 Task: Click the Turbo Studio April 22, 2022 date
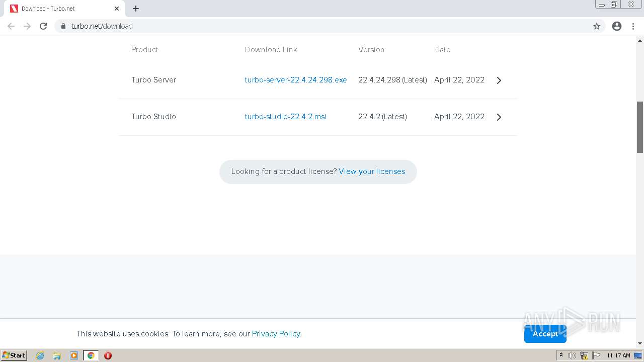coord(459,117)
